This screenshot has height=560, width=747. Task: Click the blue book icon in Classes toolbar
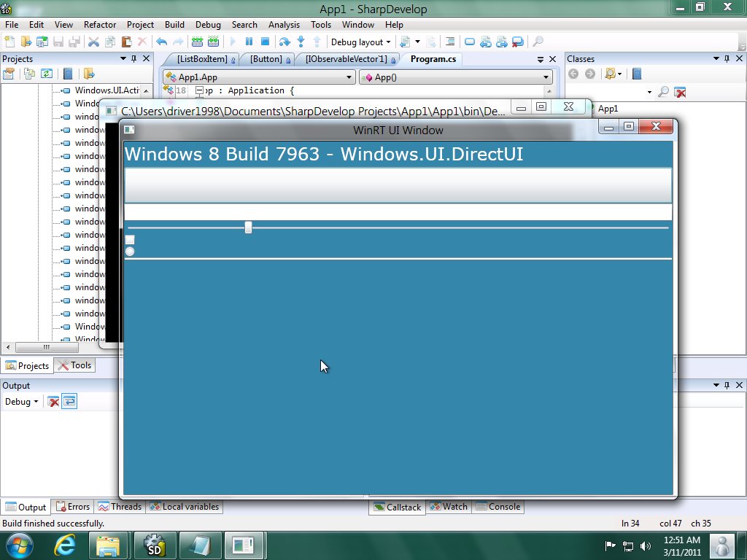click(637, 74)
